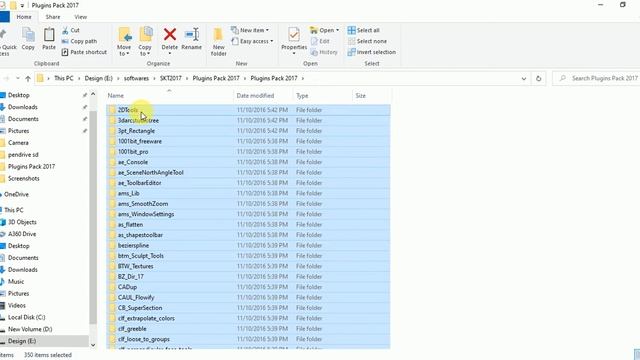Open pendrive sd quick access folder
The image size is (640, 360).
(23, 155)
